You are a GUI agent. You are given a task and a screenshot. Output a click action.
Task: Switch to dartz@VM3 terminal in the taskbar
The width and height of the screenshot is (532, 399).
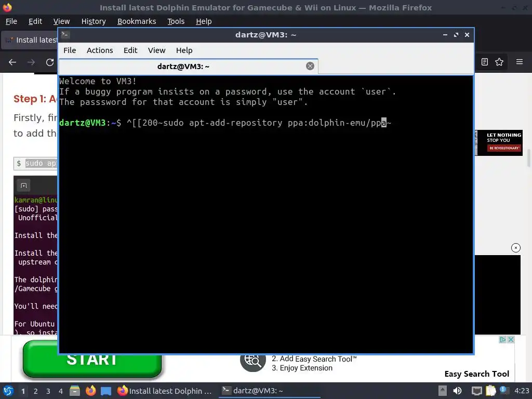(x=270, y=391)
